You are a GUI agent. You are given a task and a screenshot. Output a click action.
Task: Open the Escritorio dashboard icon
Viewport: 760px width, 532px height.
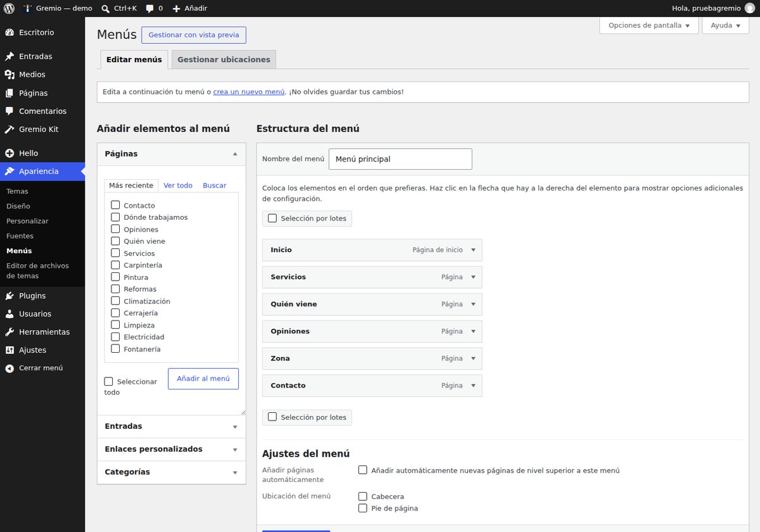coord(9,32)
